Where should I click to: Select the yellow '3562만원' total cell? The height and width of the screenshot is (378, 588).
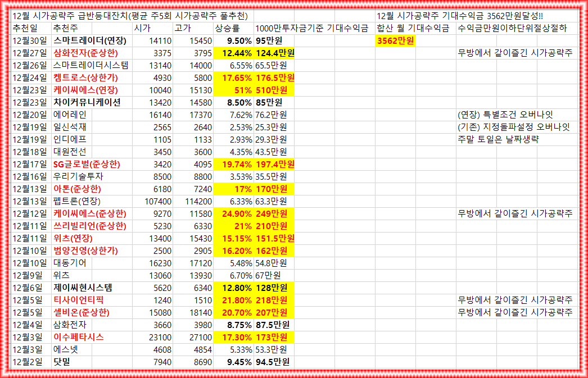[x=395, y=41]
